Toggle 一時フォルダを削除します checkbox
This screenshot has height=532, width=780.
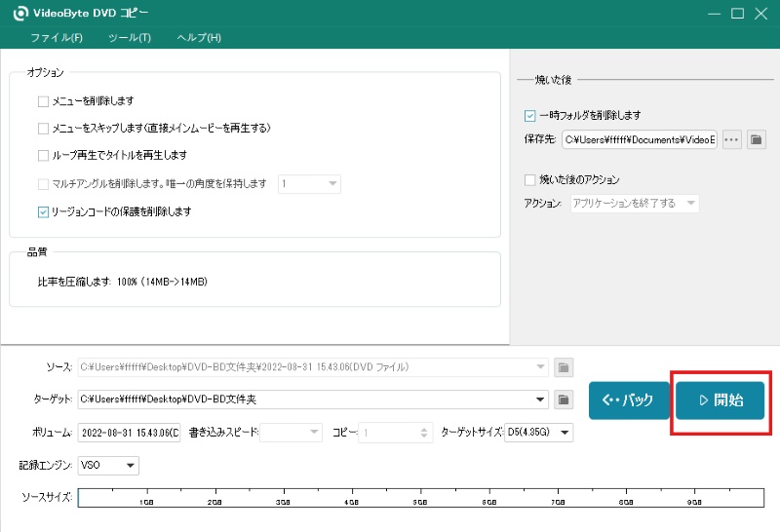530,115
